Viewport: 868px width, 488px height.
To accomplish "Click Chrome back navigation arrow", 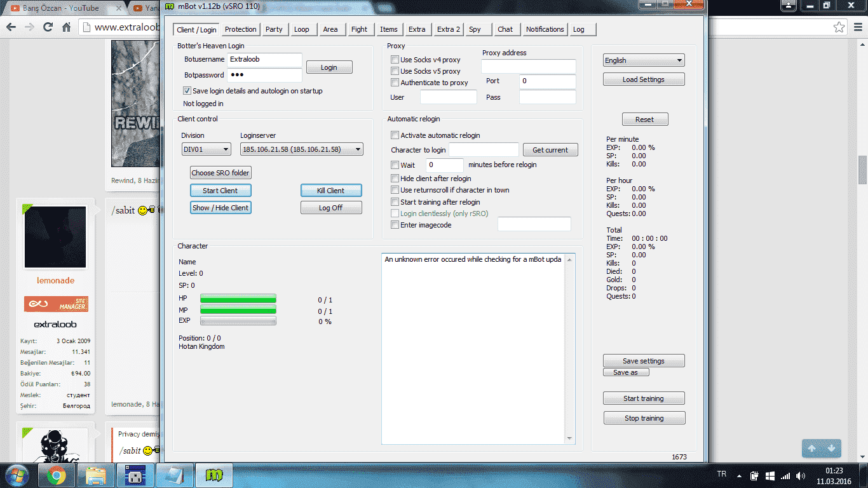I will click(x=10, y=27).
